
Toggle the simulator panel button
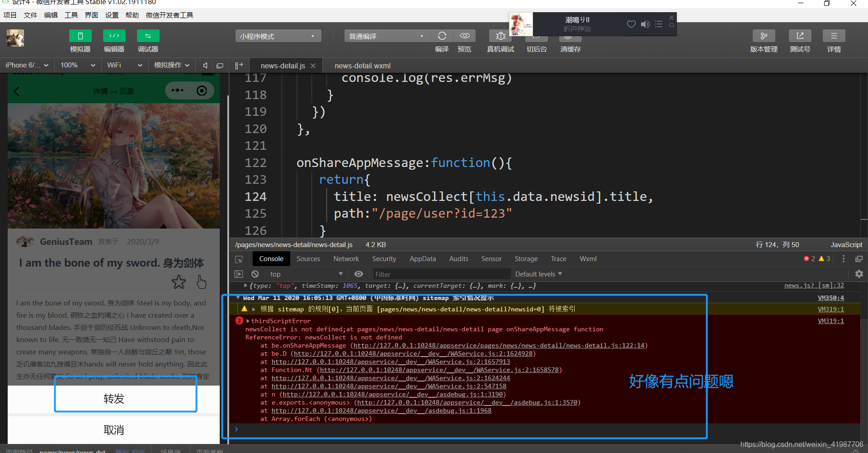point(80,36)
